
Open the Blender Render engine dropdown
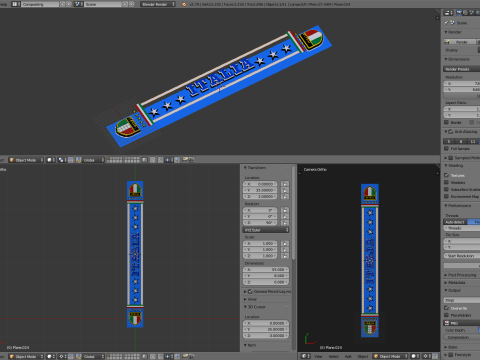pyautogui.click(x=158, y=4)
